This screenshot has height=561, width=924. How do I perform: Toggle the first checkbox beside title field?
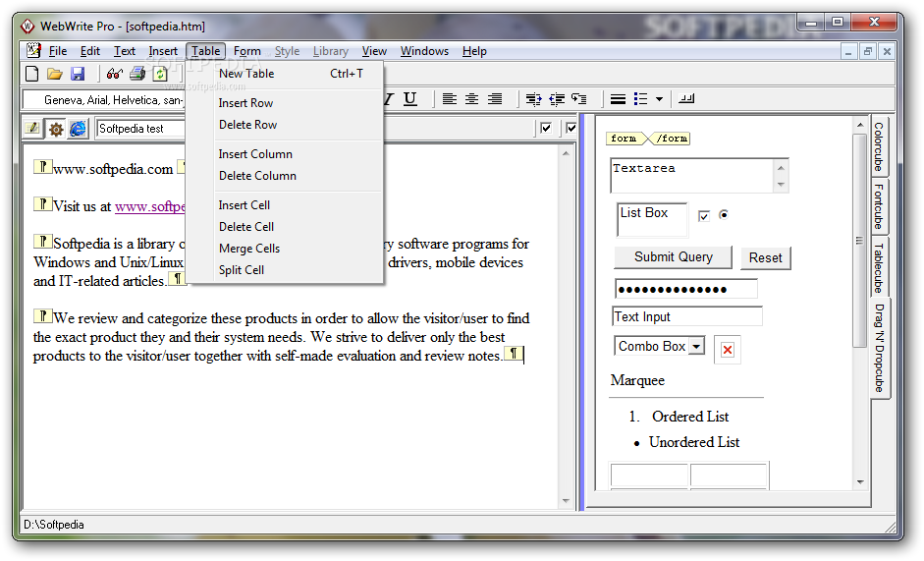pos(546,128)
